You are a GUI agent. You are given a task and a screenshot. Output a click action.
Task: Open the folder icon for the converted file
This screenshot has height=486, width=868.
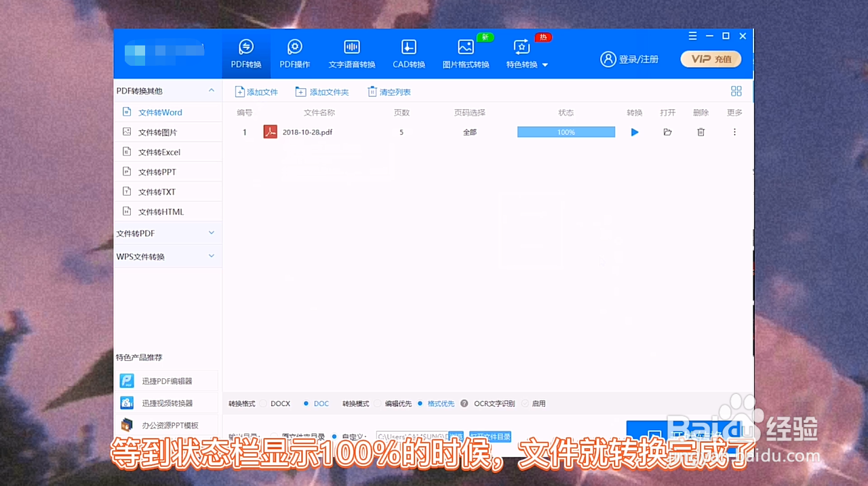click(667, 132)
